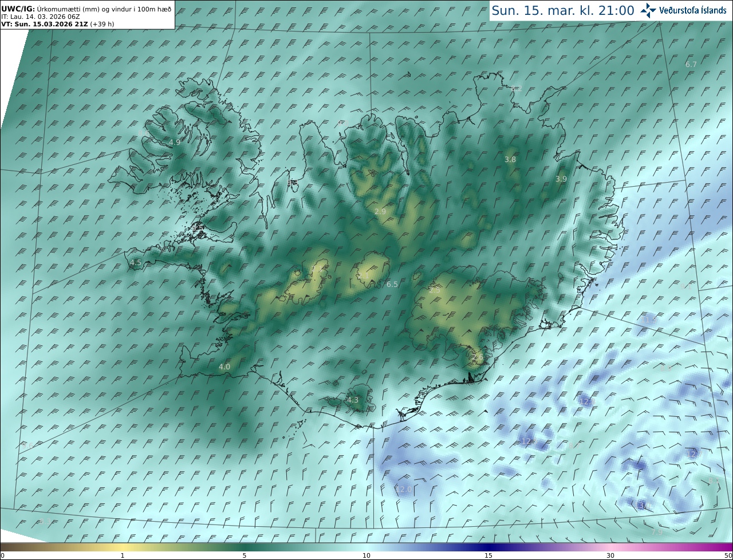Image resolution: width=733 pixels, height=560 pixels.
Task: Click the colour scale label 10
Action: tap(366, 555)
